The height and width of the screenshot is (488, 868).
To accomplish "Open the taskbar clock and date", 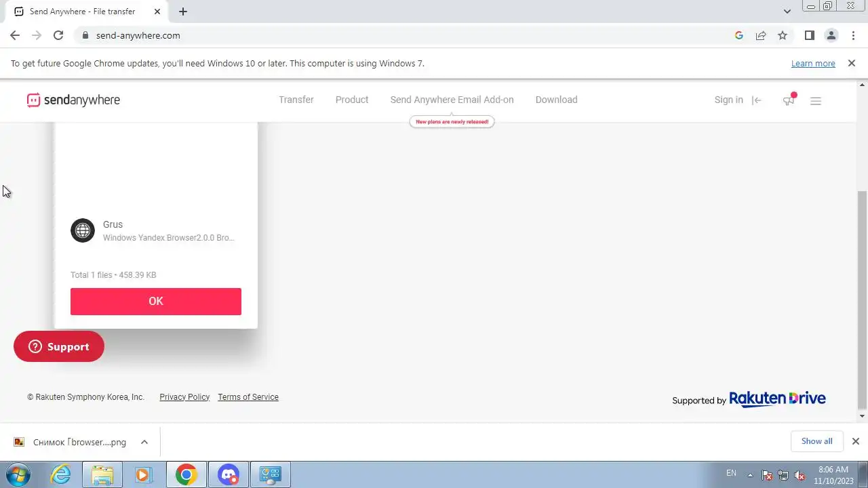I will point(833,474).
